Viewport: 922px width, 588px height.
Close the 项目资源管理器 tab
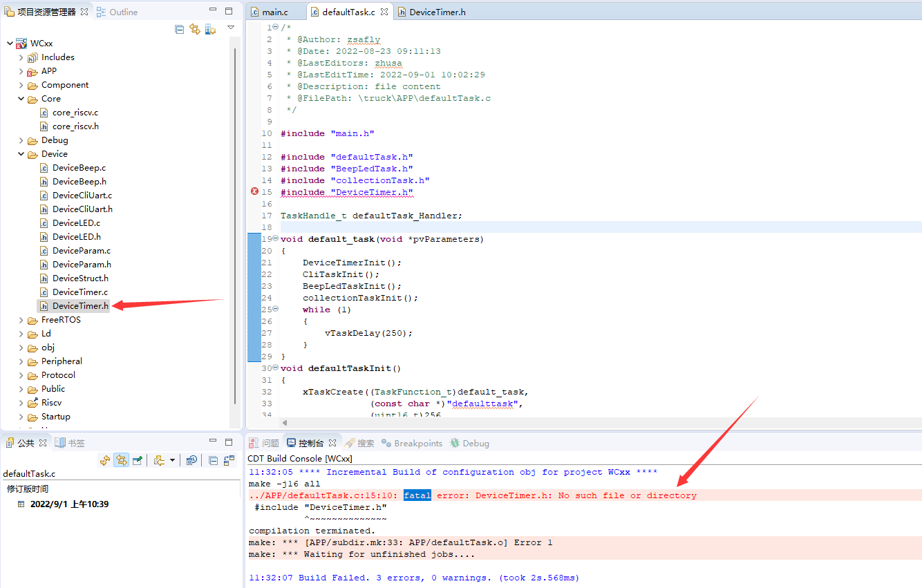[84, 12]
